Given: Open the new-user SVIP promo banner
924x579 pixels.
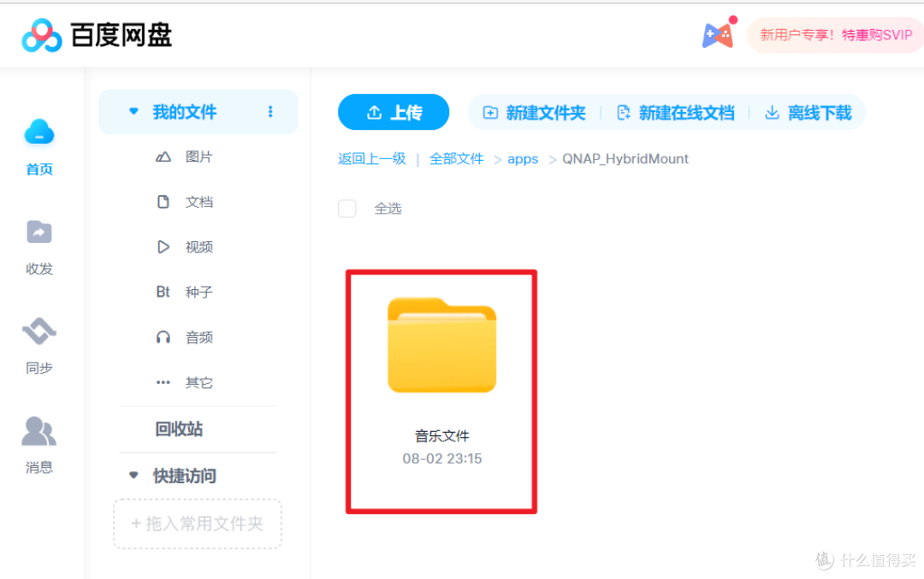Looking at the screenshot, I should point(836,35).
